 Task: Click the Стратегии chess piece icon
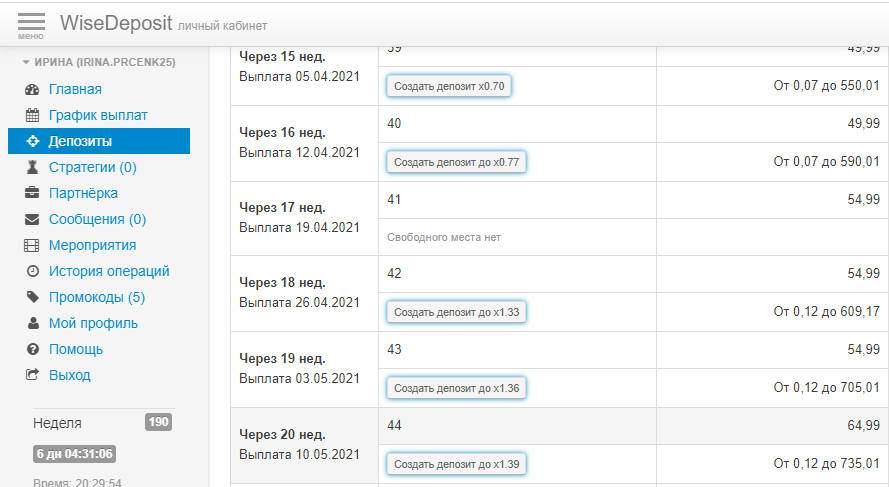32,168
